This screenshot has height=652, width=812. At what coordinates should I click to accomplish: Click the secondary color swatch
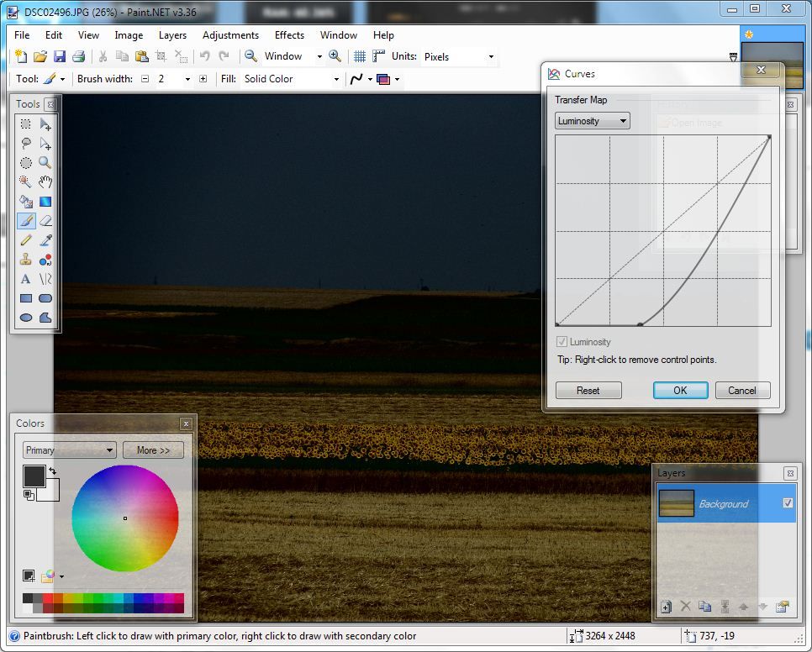point(52,494)
